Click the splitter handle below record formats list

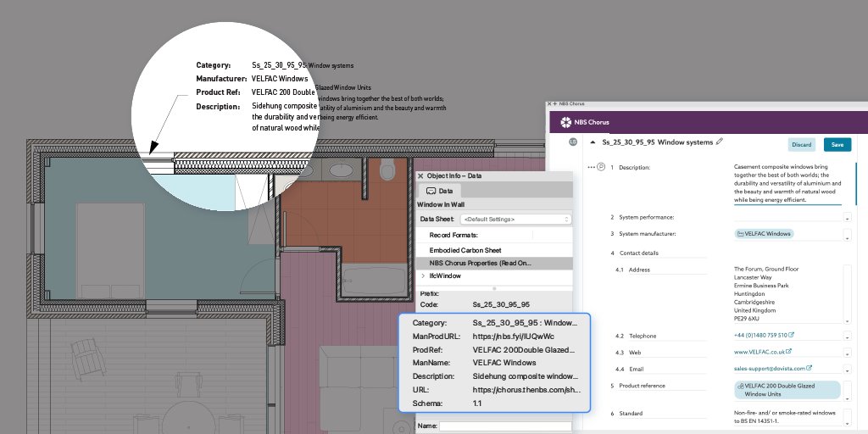(494, 288)
